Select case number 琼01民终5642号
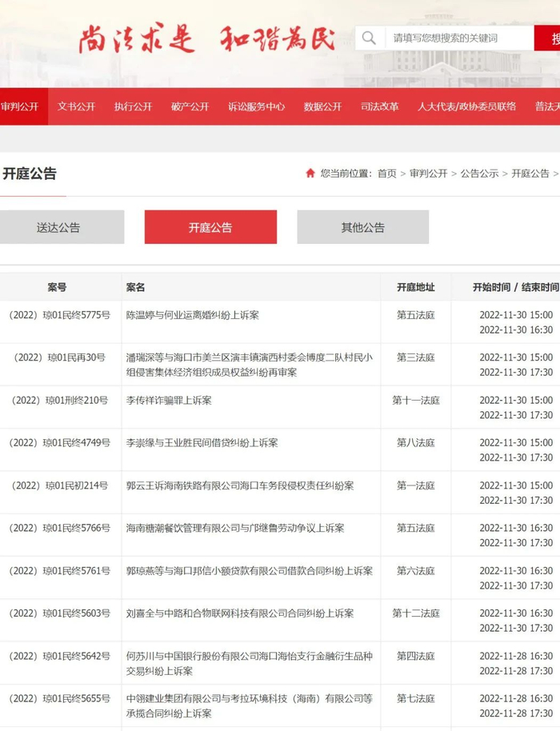560x731 pixels. pos(60,657)
